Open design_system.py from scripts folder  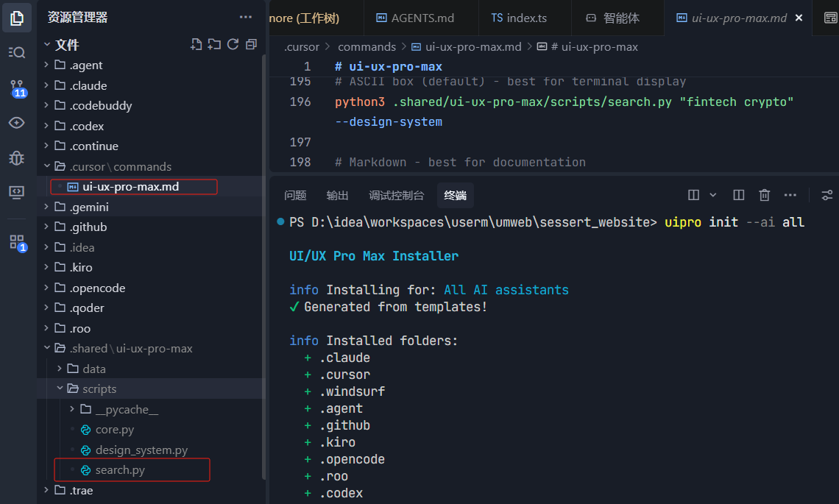(x=141, y=450)
